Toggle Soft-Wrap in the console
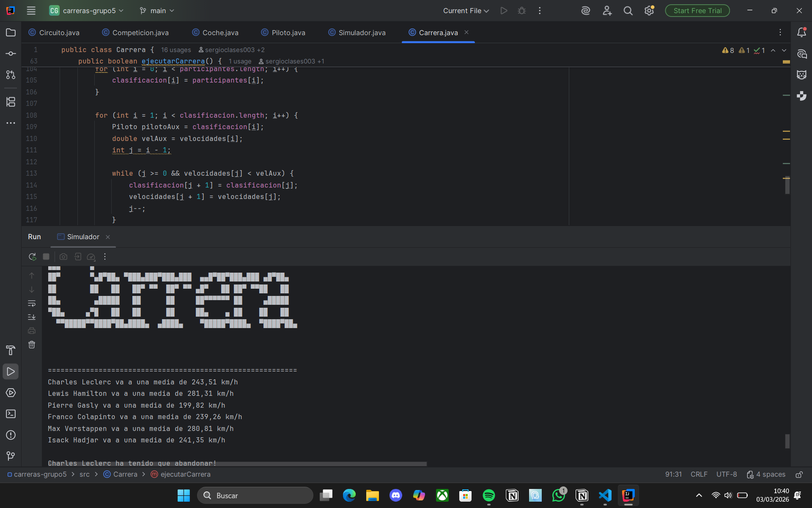This screenshot has height=508, width=812. tap(32, 304)
